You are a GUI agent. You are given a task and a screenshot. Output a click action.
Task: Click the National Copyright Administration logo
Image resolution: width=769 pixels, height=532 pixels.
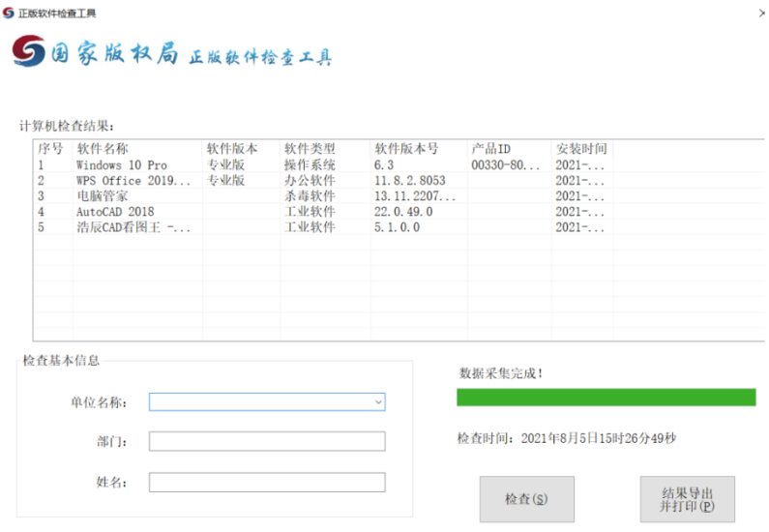coord(29,52)
